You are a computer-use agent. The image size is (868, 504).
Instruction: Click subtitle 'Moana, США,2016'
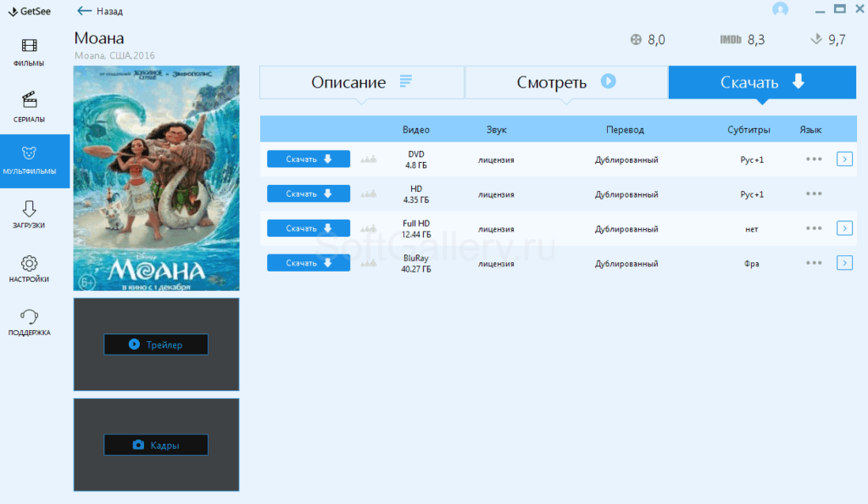(x=114, y=55)
